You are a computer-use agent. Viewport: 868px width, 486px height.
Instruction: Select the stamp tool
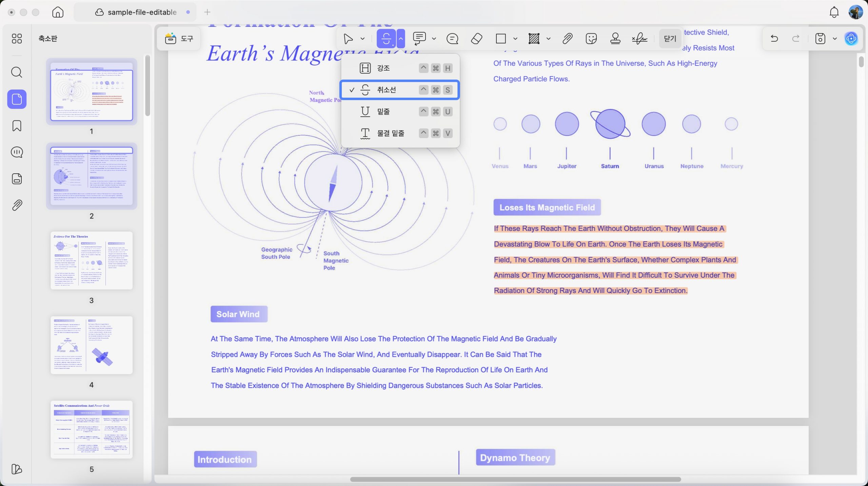(615, 39)
